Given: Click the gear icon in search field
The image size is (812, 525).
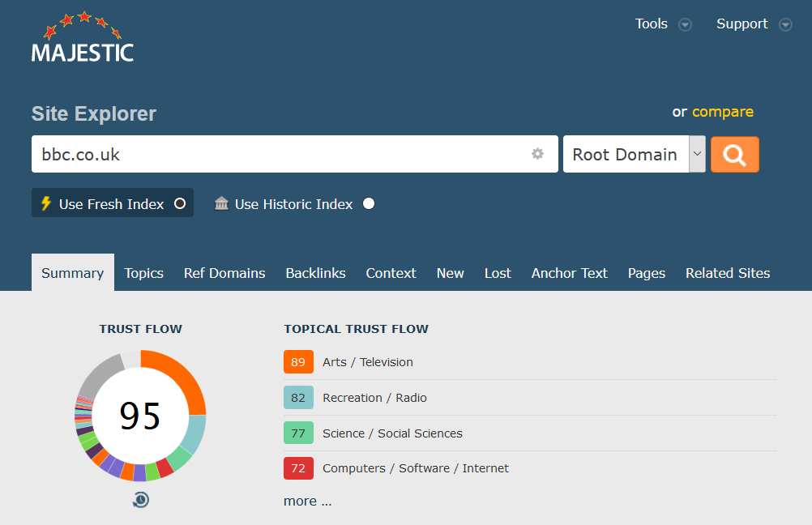Looking at the screenshot, I should pos(537,154).
